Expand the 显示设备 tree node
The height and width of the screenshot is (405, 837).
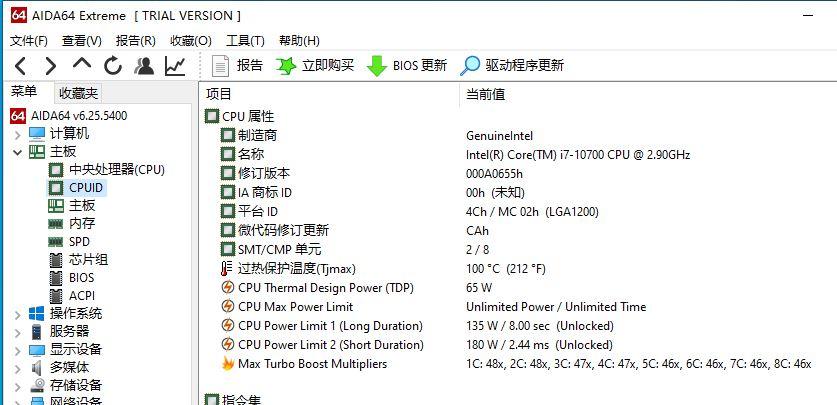click(18, 351)
